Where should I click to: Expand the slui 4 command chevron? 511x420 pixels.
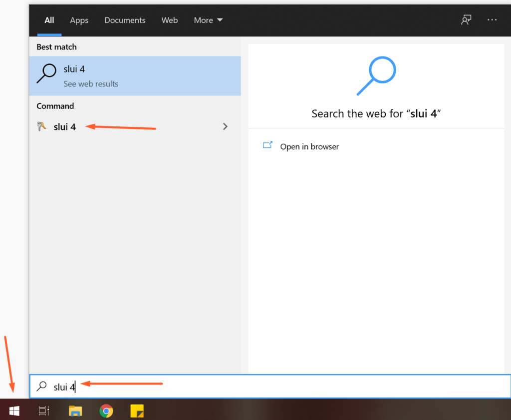pos(225,126)
